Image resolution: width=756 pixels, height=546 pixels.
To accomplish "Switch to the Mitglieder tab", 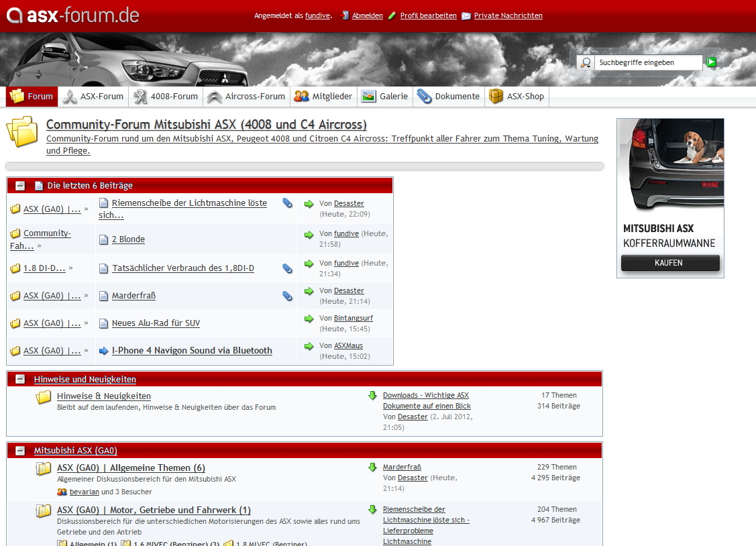I will (323, 97).
